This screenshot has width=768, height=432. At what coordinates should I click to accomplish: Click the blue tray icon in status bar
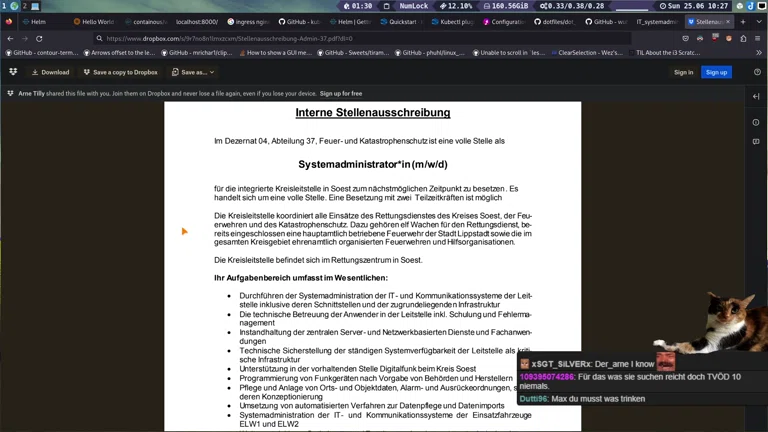[x=750, y=6]
